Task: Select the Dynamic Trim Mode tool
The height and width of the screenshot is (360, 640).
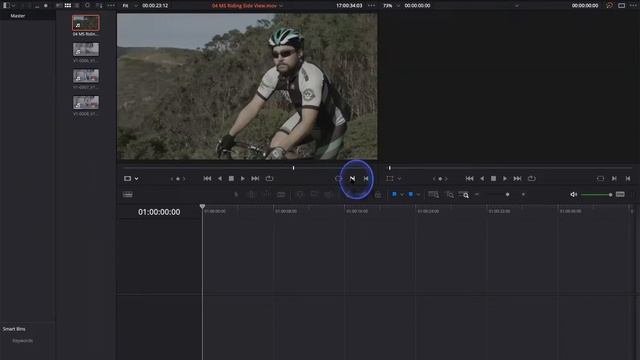Action: (x=266, y=195)
